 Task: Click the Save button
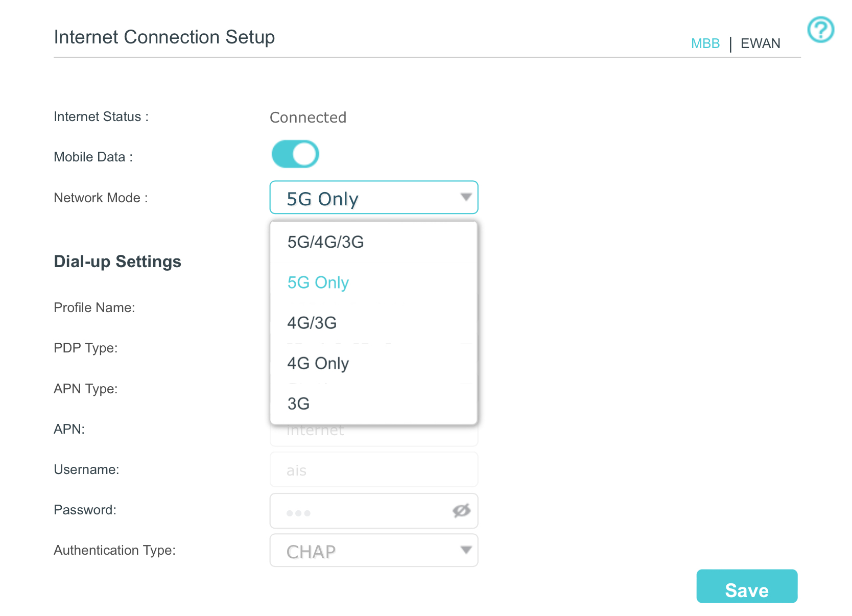(747, 586)
